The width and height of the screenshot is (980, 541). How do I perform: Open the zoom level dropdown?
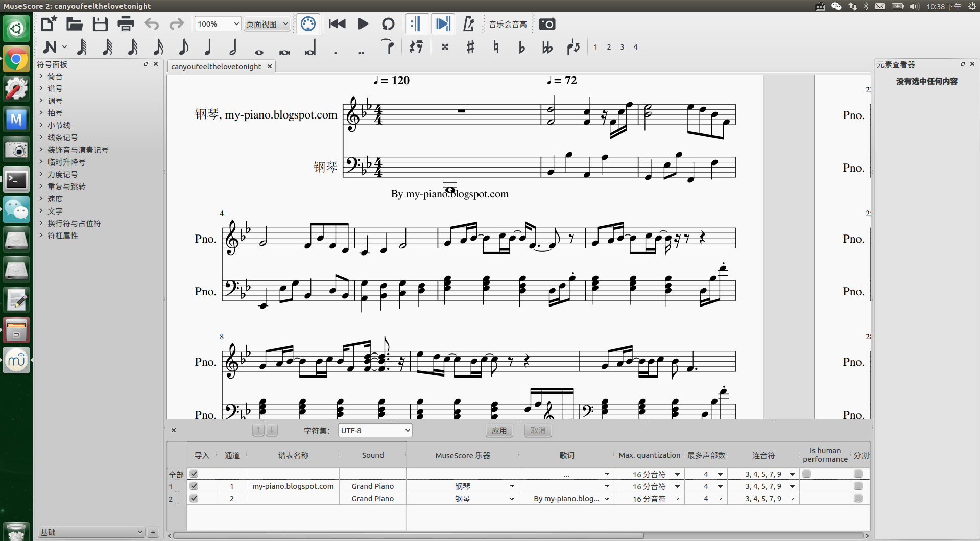pyautogui.click(x=218, y=24)
